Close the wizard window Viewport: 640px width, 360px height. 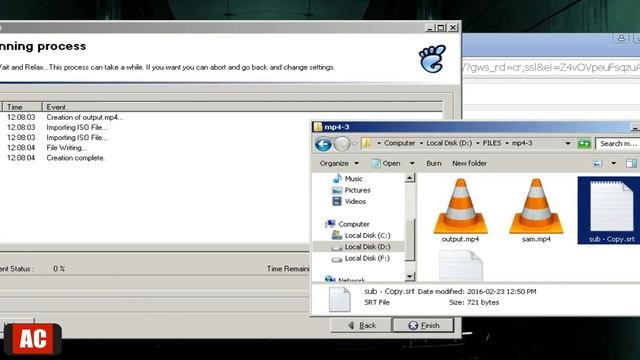[453, 28]
